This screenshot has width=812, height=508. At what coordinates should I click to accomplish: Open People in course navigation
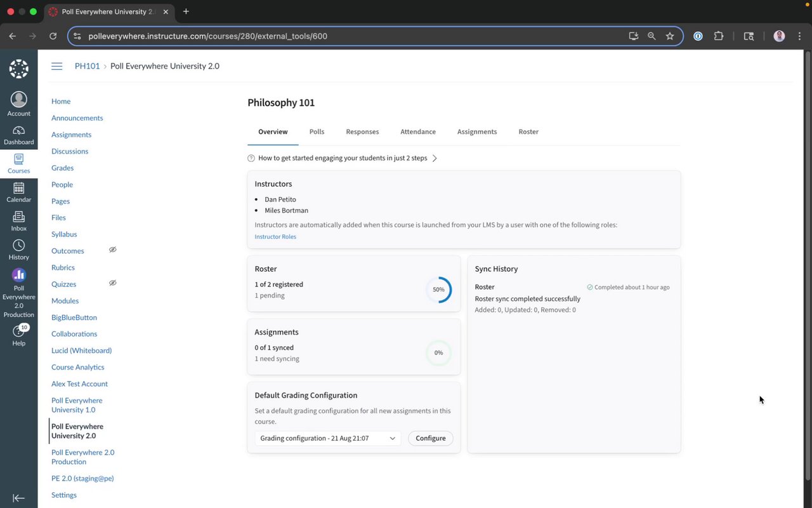[62, 185]
